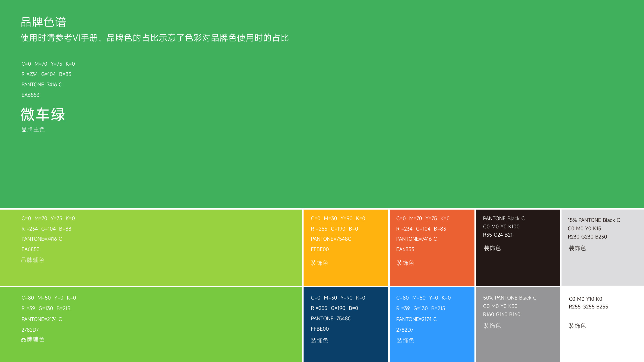
Task: Click the 微车绿 color name heading
Action: (43, 114)
